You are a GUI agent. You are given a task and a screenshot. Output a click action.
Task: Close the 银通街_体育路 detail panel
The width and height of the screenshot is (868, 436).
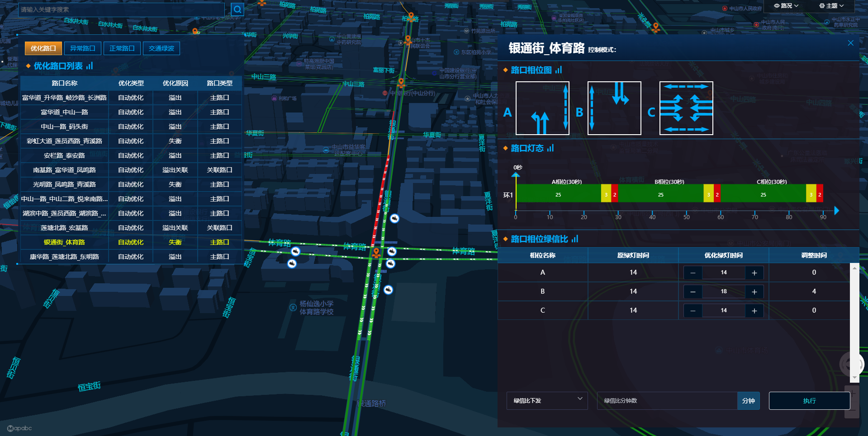850,43
